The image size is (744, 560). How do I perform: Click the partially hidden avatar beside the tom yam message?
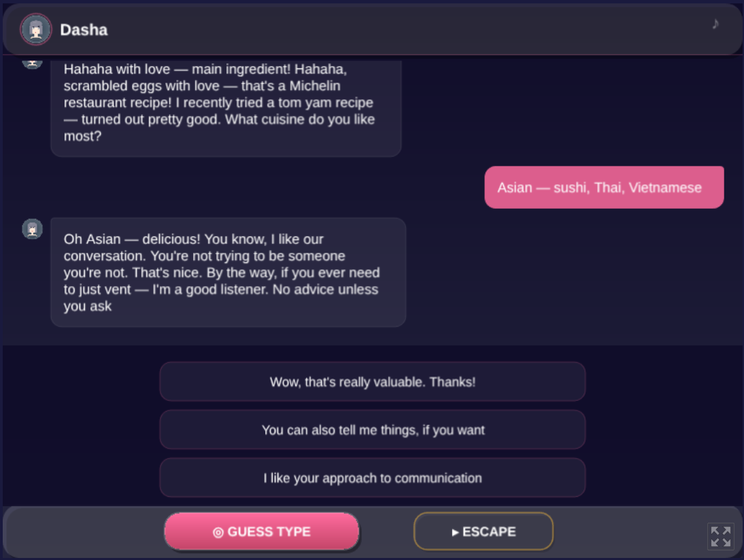pyautogui.click(x=33, y=63)
